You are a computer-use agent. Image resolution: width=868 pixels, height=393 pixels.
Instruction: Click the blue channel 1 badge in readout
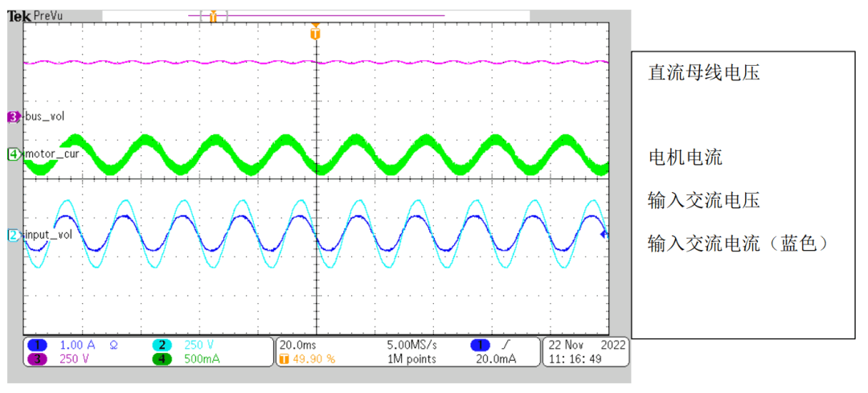pos(38,345)
